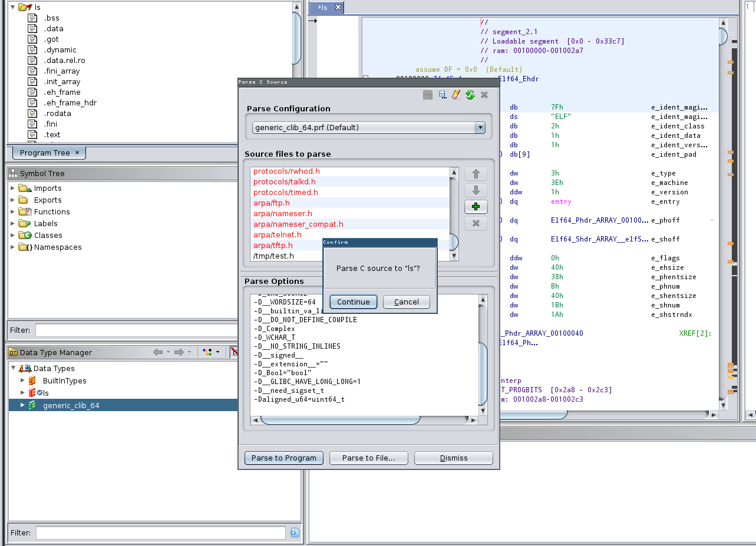
Task: Click the crossed-out filter icon in Data Type Manager
Action: (235, 352)
